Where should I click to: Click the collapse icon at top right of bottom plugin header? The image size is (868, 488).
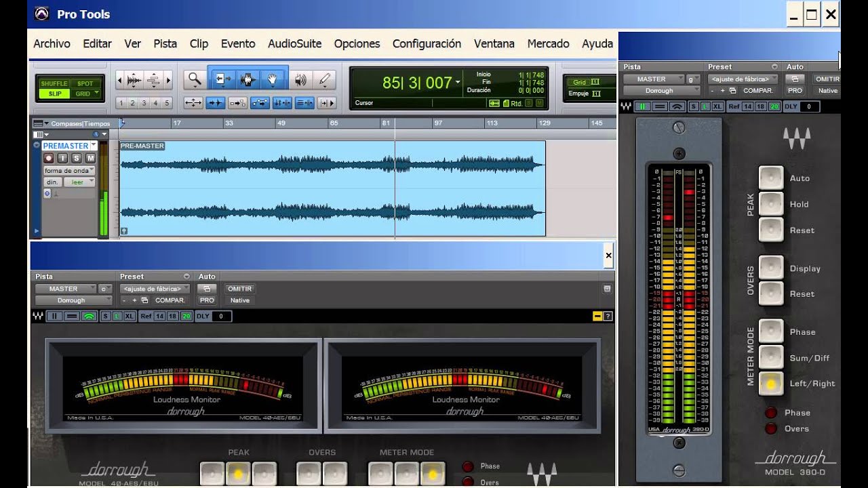pos(607,288)
